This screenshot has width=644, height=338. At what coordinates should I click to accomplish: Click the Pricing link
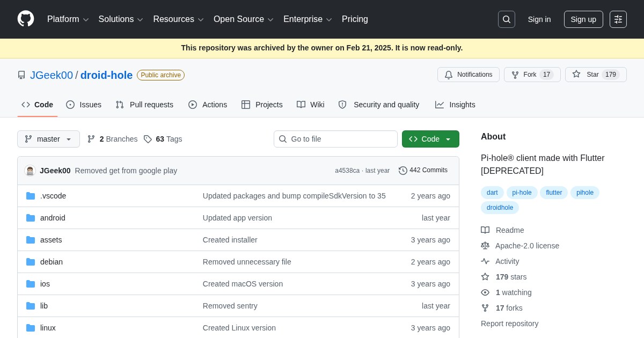[x=355, y=19]
